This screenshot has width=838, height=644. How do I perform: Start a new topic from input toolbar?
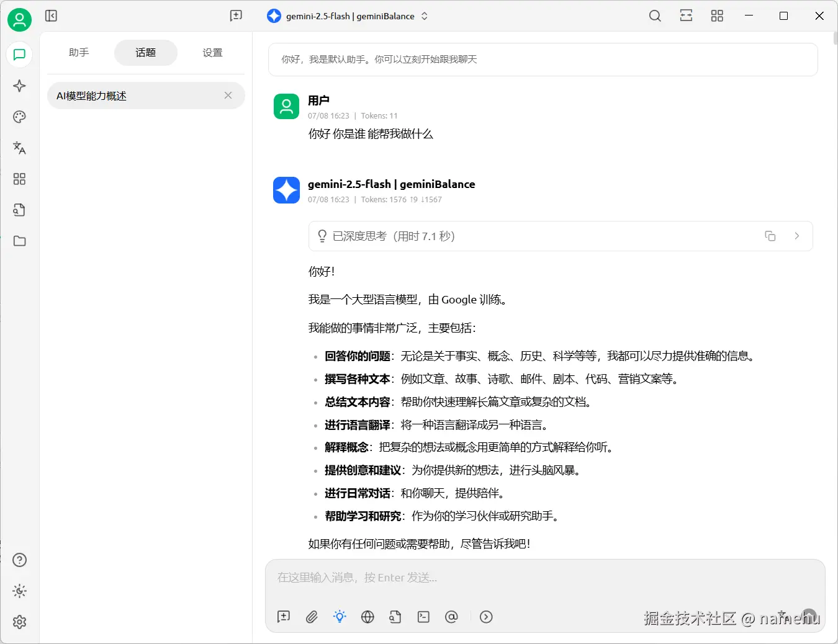point(284,617)
